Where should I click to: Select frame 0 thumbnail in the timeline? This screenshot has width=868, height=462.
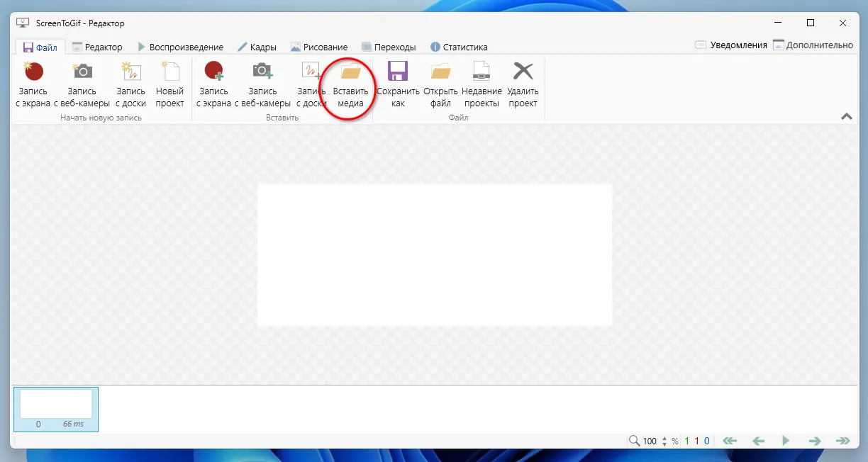(x=55, y=409)
